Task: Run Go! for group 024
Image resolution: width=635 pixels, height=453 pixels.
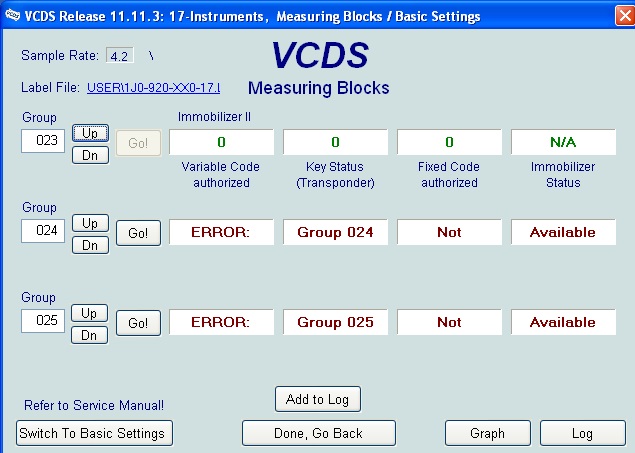Action: (x=139, y=233)
